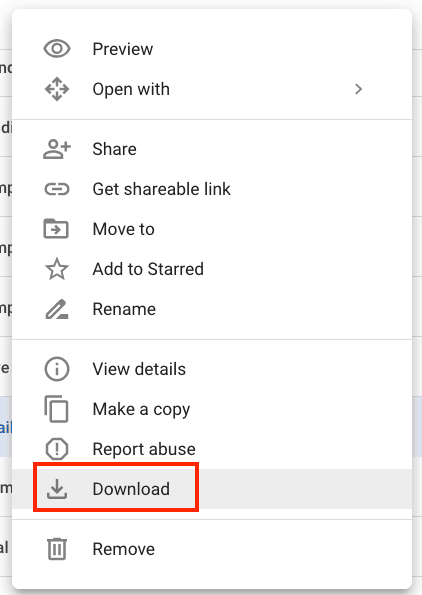422x595 pixels.
Task: Select Get shareable link
Action: pyautogui.click(x=212, y=189)
